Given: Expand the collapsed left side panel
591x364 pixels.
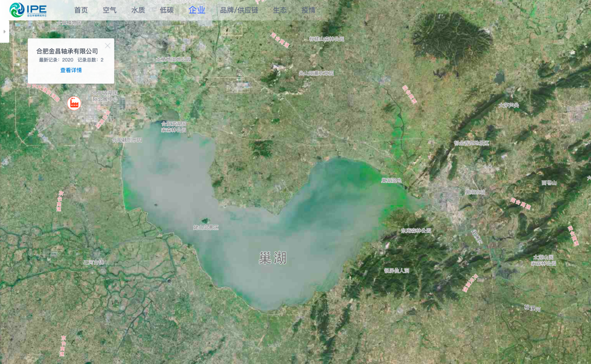Looking at the screenshot, I should 4,32.
